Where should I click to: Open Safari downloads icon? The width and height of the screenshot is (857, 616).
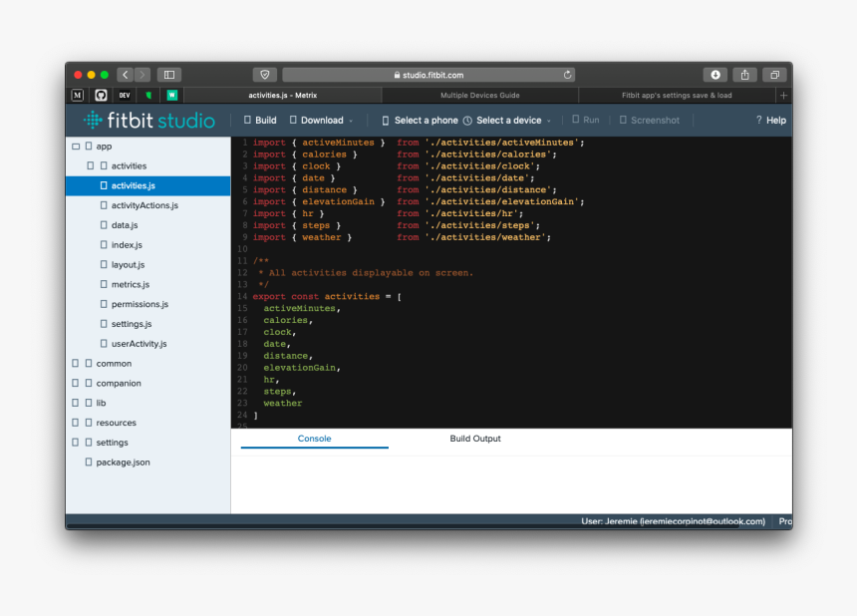(x=714, y=75)
